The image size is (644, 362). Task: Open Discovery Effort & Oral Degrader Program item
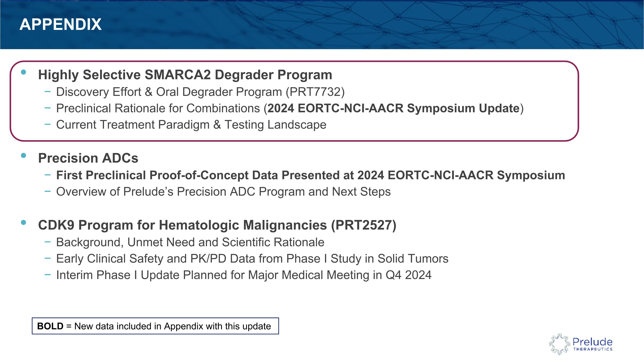[200, 92]
